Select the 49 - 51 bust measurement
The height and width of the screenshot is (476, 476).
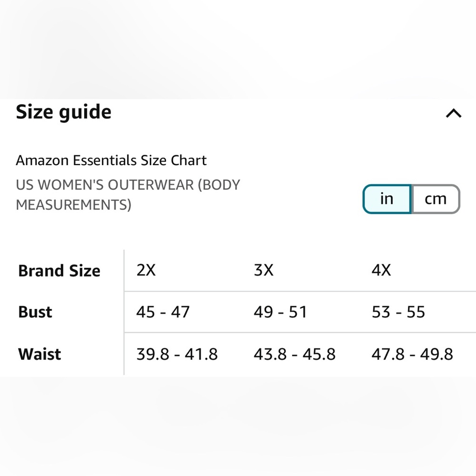280,312
